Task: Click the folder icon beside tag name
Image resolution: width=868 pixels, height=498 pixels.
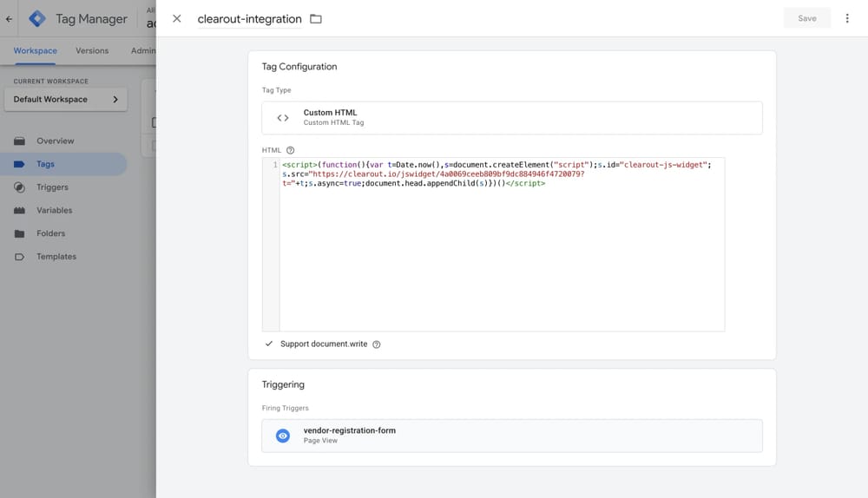Action: point(316,19)
